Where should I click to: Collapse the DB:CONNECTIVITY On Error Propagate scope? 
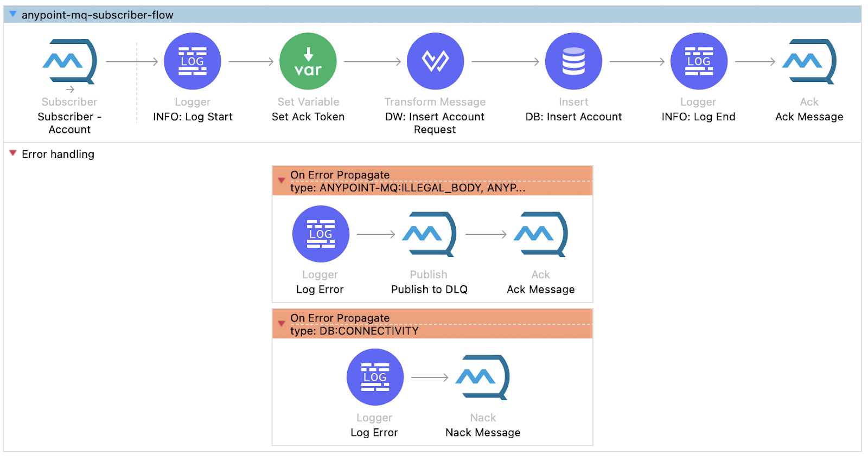(281, 324)
